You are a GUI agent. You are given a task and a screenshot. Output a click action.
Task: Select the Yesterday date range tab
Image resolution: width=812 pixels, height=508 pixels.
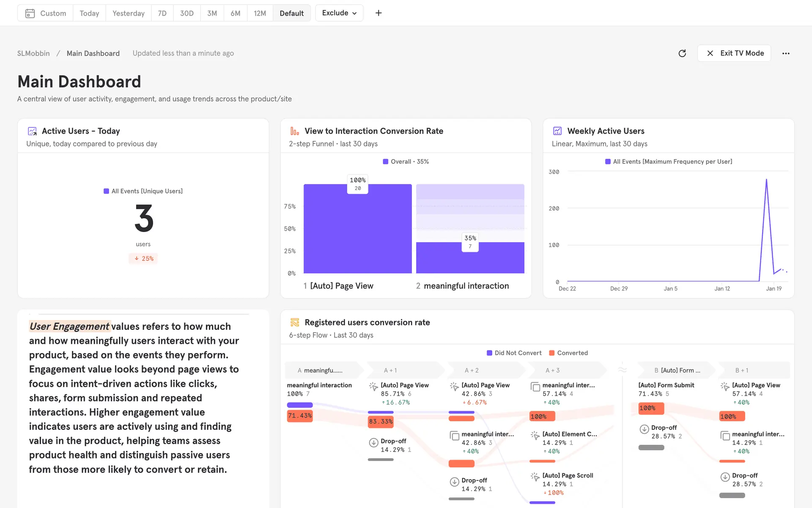128,13
